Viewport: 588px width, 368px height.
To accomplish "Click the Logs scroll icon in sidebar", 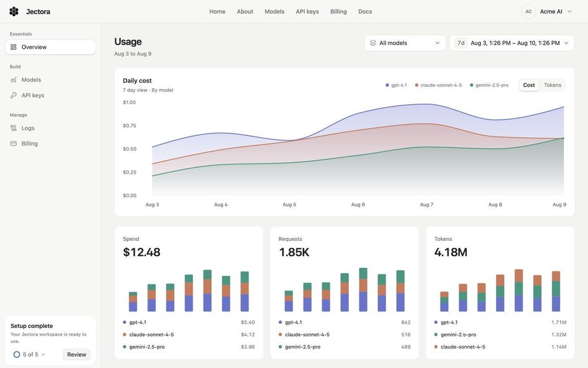I will [x=14, y=128].
